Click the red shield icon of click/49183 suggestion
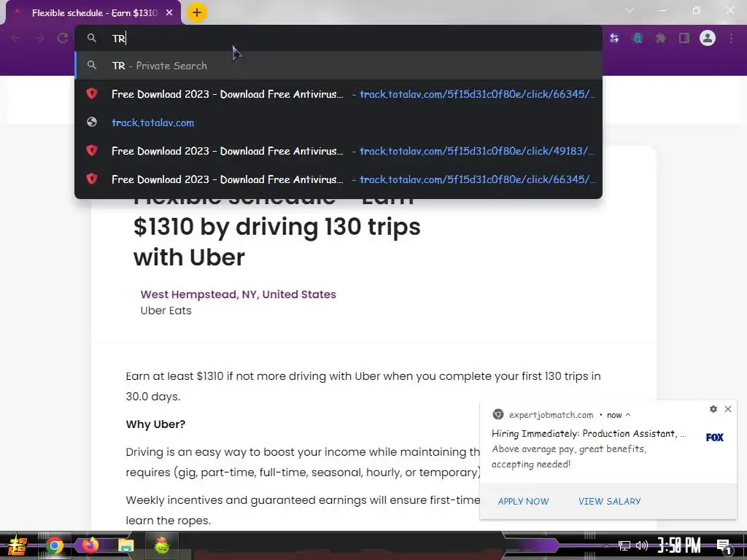Viewport: 747px width, 560px height. point(92,150)
